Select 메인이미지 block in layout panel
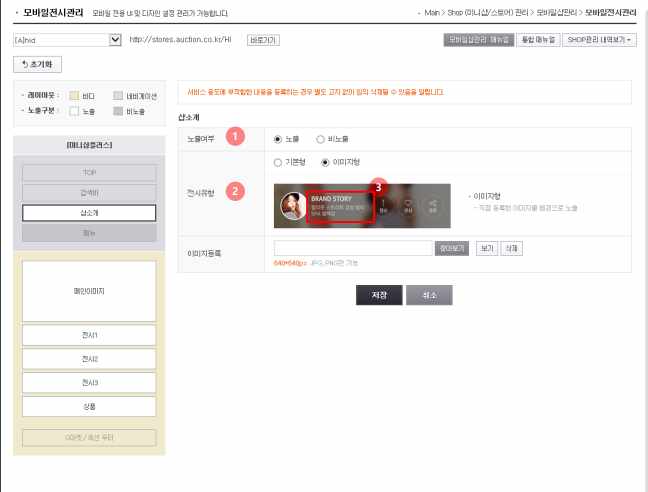Image resolution: width=648 pixels, height=492 pixels. [89, 291]
